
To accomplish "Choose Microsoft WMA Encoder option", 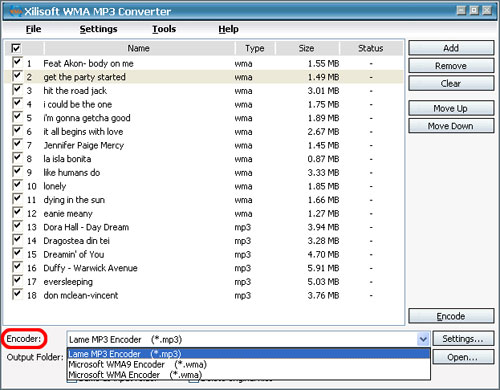I will tap(249, 375).
